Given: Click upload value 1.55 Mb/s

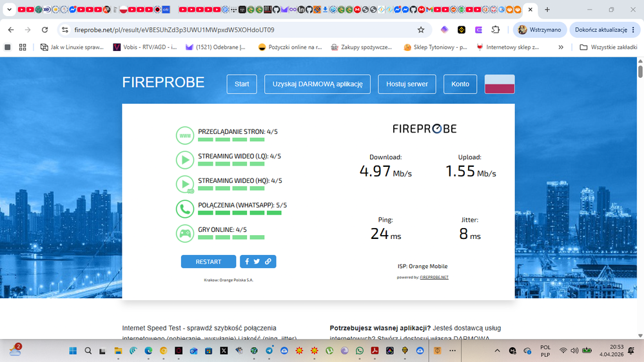Looking at the screenshot, I should pyautogui.click(x=471, y=171).
